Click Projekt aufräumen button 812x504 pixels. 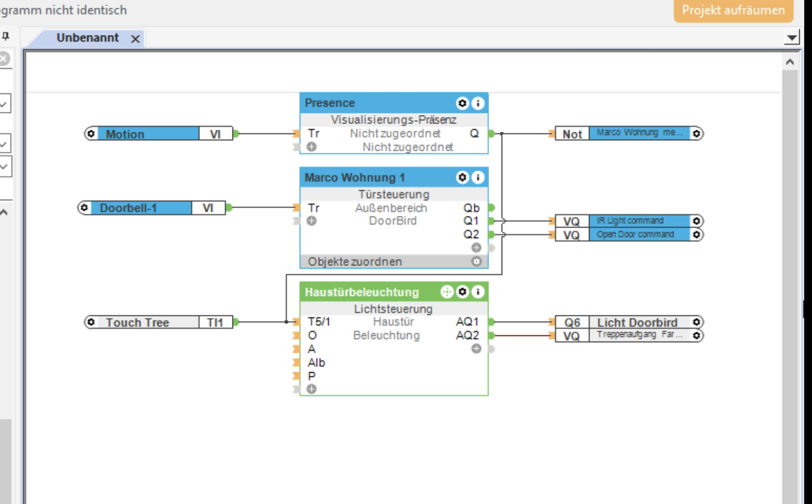(x=734, y=11)
